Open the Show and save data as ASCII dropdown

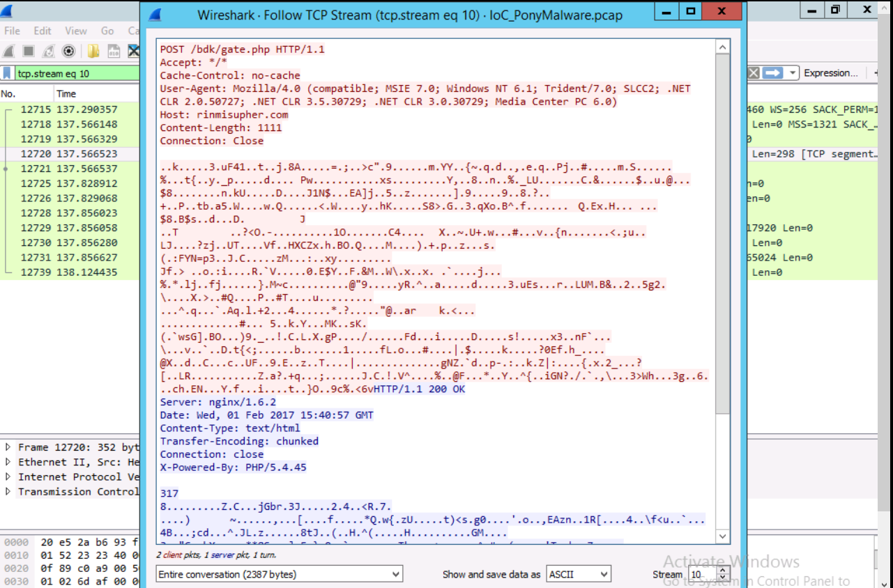point(578,574)
